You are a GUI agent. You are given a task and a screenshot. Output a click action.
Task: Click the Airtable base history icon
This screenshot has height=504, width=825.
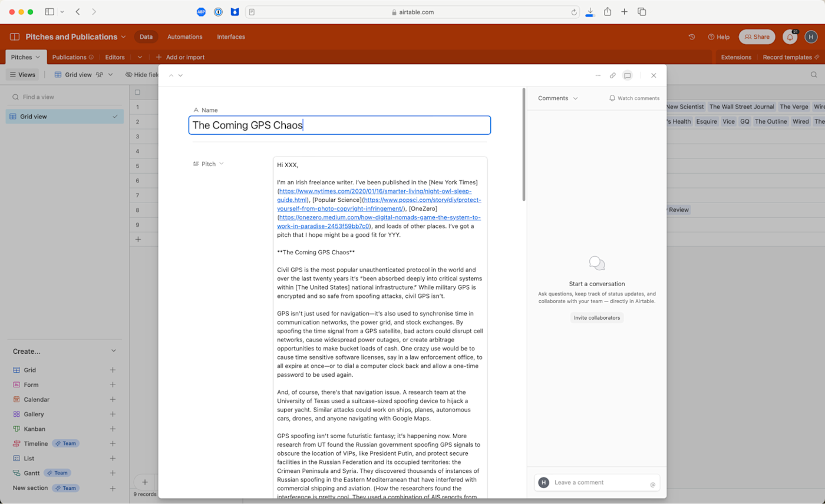tap(692, 37)
